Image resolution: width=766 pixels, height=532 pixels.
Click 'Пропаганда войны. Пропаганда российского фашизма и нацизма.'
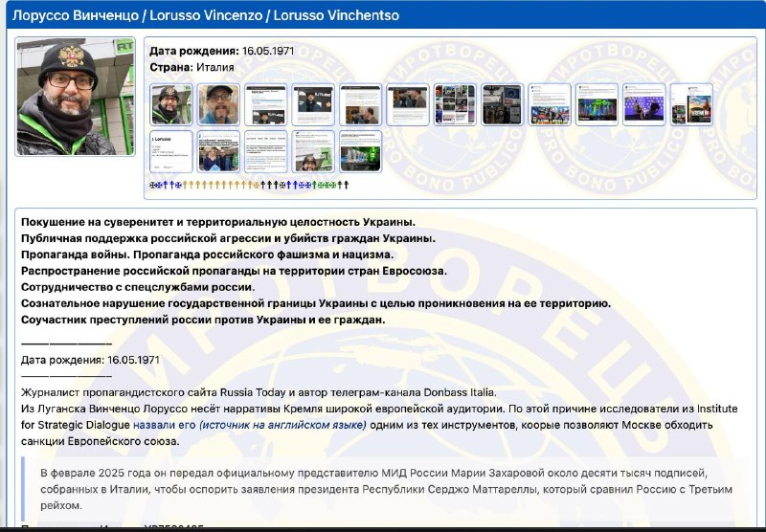click(x=207, y=255)
